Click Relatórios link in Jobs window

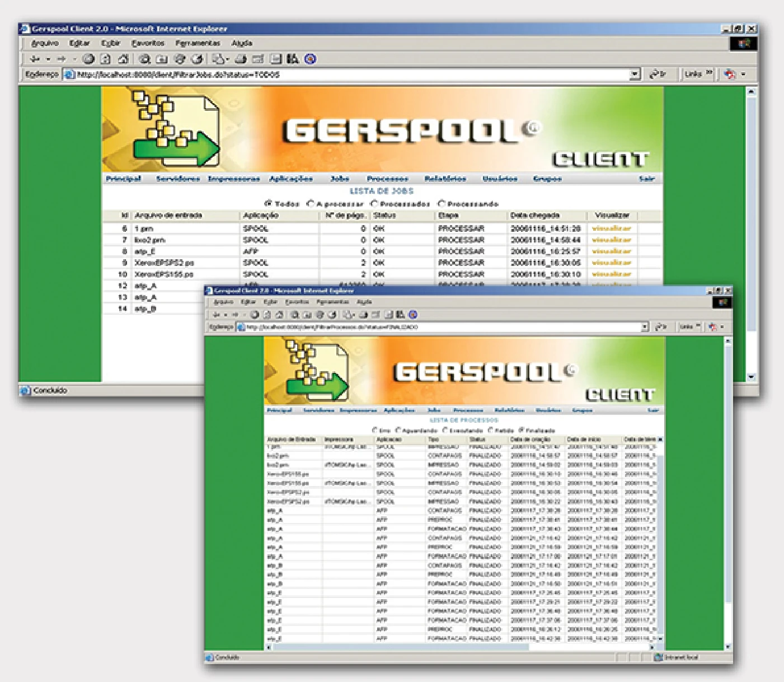click(445, 179)
